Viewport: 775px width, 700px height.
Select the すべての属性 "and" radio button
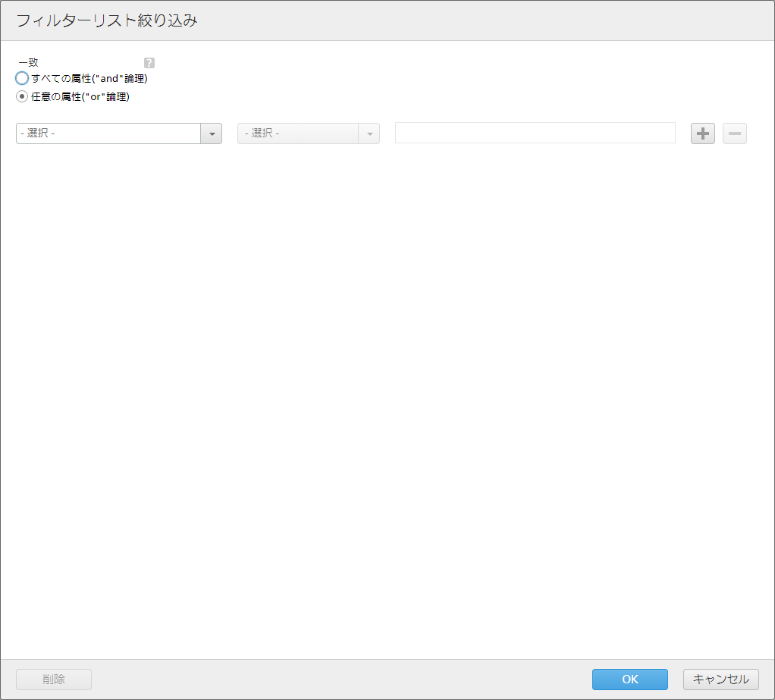(x=22, y=78)
